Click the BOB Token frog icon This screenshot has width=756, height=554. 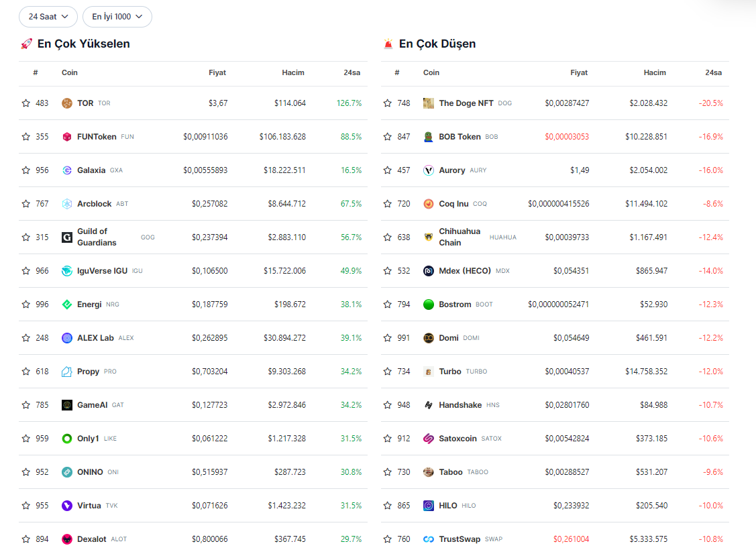(x=429, y=137)
